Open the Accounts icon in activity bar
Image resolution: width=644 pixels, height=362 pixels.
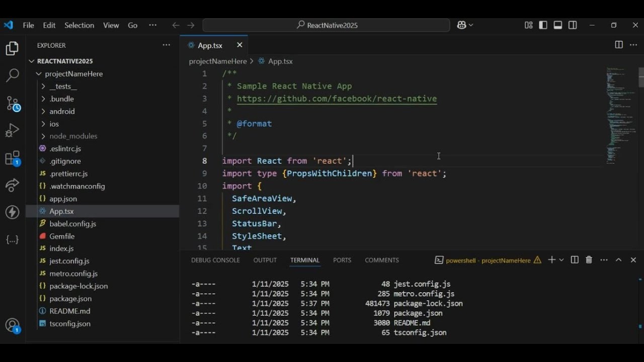click(x=13, y=326)
